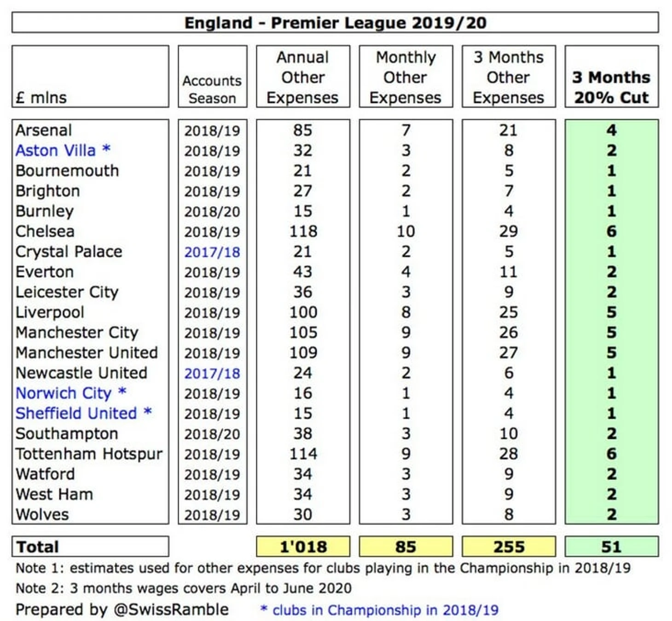
Task: Click Crystal Palace's 2017/18 accounts season
Action: point(212,252)
